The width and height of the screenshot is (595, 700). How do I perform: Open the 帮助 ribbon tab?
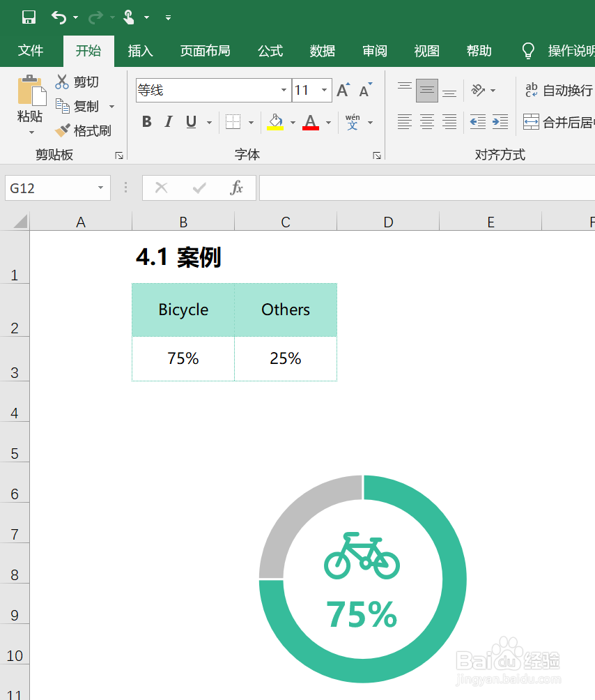pyautogui.click(x=479, y=51)
